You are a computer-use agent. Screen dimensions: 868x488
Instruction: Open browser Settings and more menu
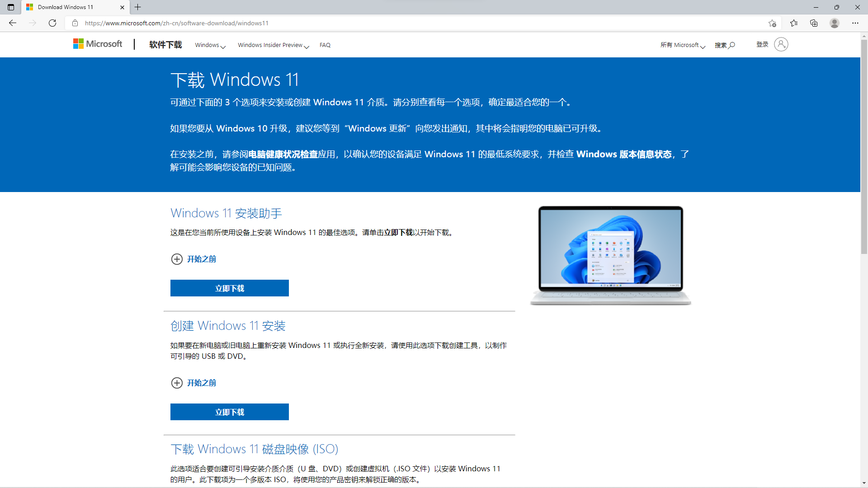click(855, 23)
